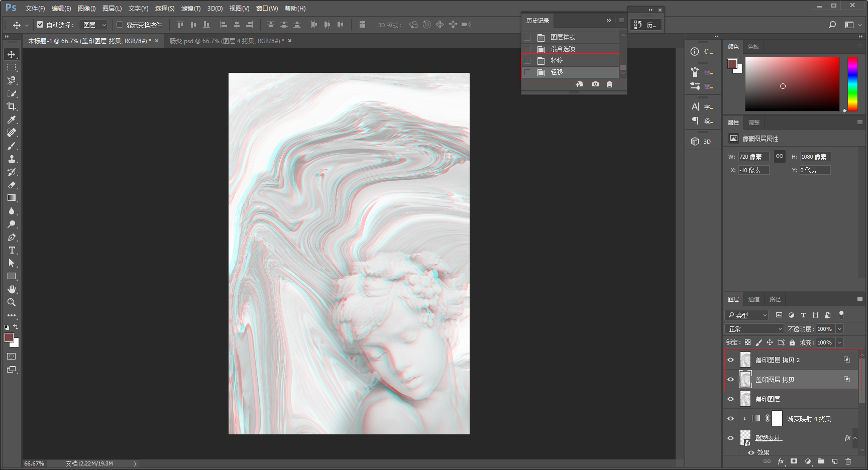Click the foreground color swatch in toolbox
The width and height of the screenshot is (868, 470).
click(x=9, y=337)
